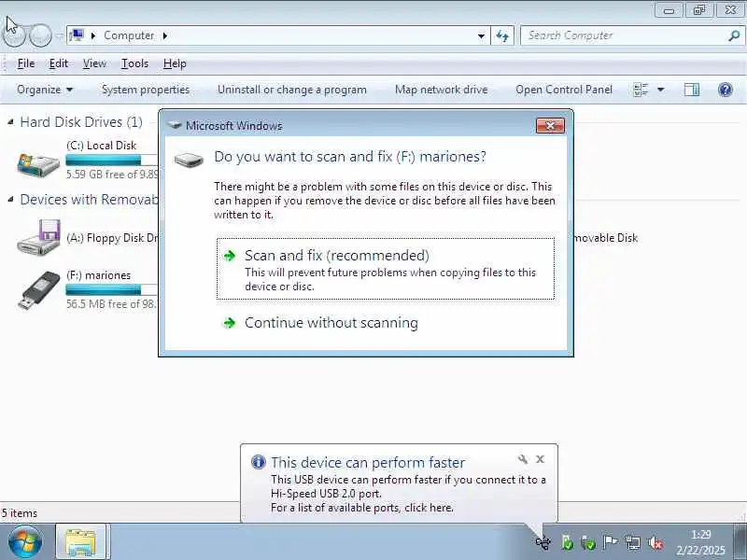Viewport: 747px width, 560px height.
Task: Click 'This device can perform faster' title
Action: point(368,462)
